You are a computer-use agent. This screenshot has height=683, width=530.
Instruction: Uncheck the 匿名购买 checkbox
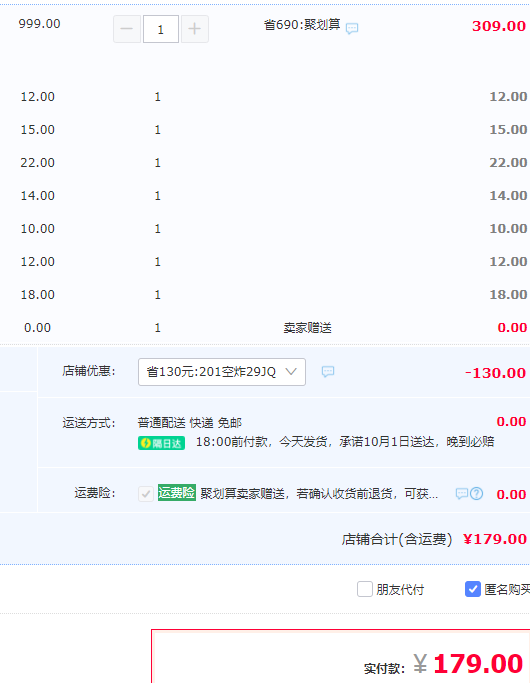473,589
